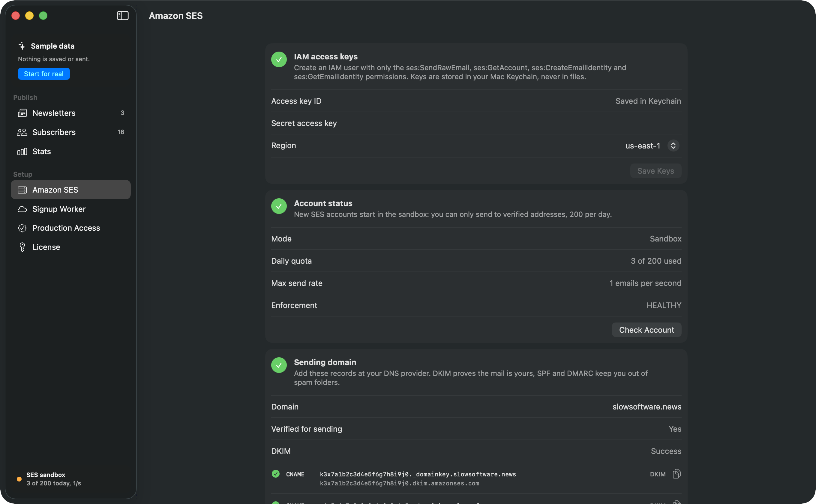Viewport: 816px width, 504px height.
Task: Click the Production Access badge icon
Action: coord(22,228)
